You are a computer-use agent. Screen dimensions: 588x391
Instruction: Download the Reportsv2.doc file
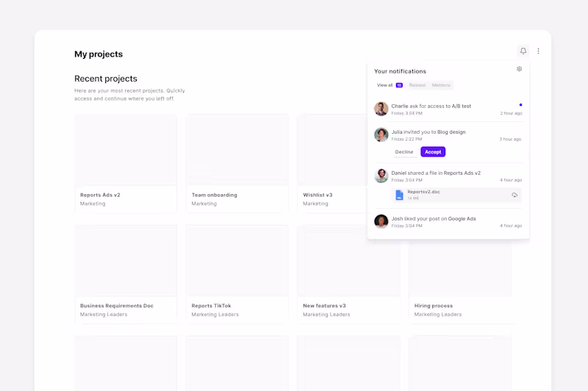[514, 195]
